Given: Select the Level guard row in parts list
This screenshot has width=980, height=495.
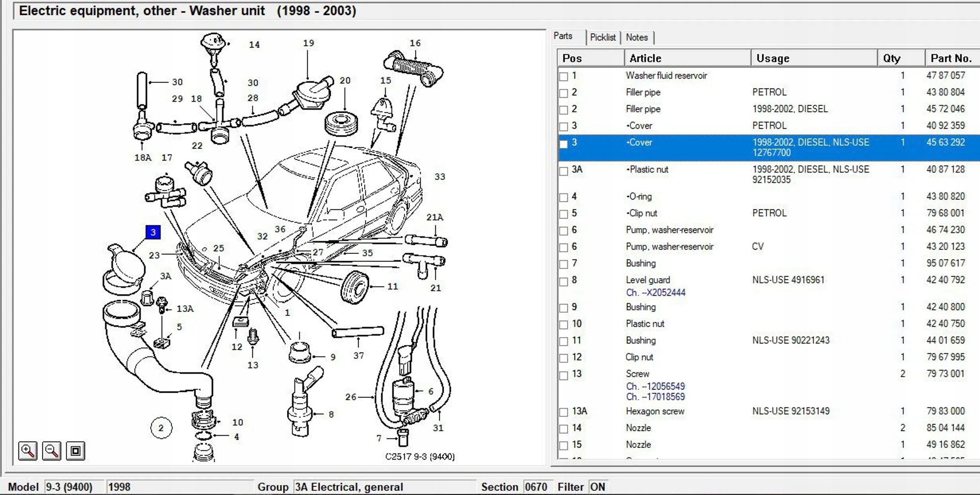Looking at the screenshot, I should pos(648,280).
